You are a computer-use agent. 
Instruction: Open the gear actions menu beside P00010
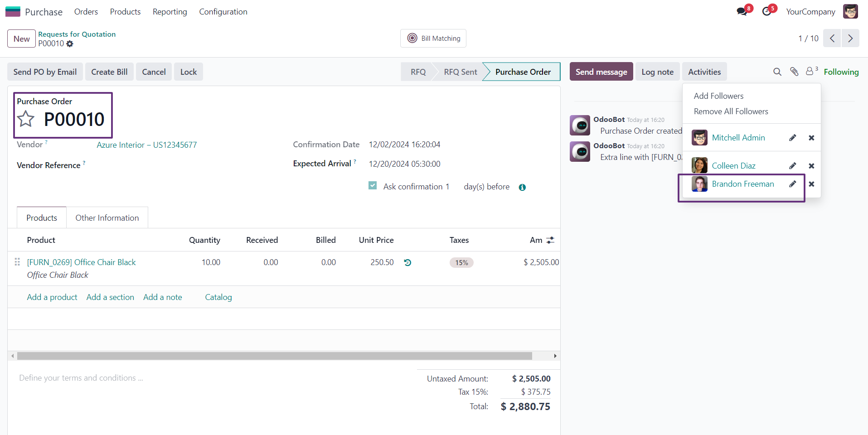70,43
